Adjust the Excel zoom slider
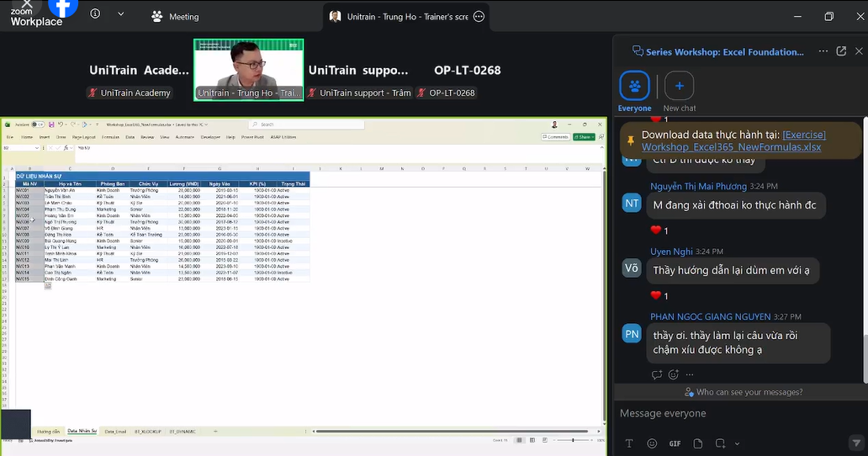 point(573,440)
